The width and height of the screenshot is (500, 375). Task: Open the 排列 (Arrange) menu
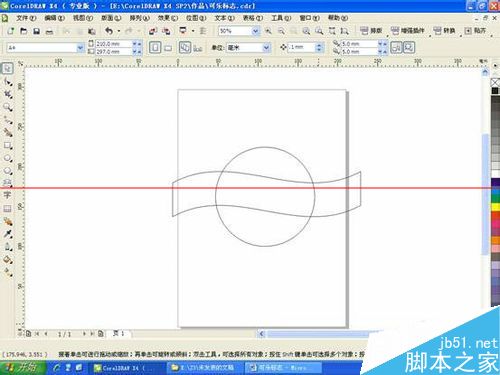pyautogui.click(x=139, y=18)
